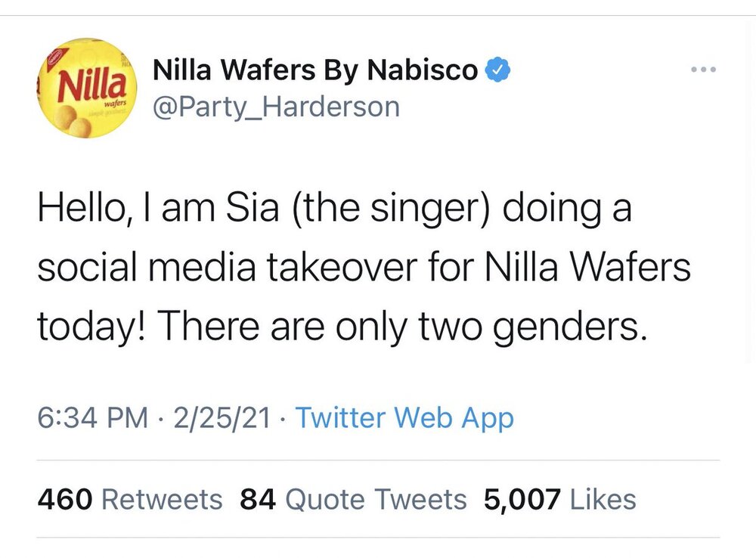
Task: View the Quote Tweets list
Action: [376, 499]
